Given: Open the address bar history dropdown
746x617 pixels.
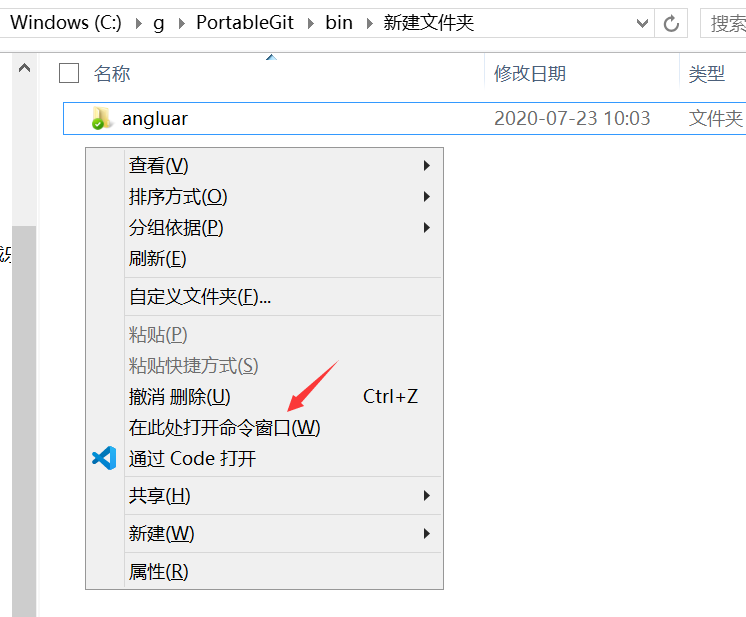Looking at the screenshot, I should (642, 23).
